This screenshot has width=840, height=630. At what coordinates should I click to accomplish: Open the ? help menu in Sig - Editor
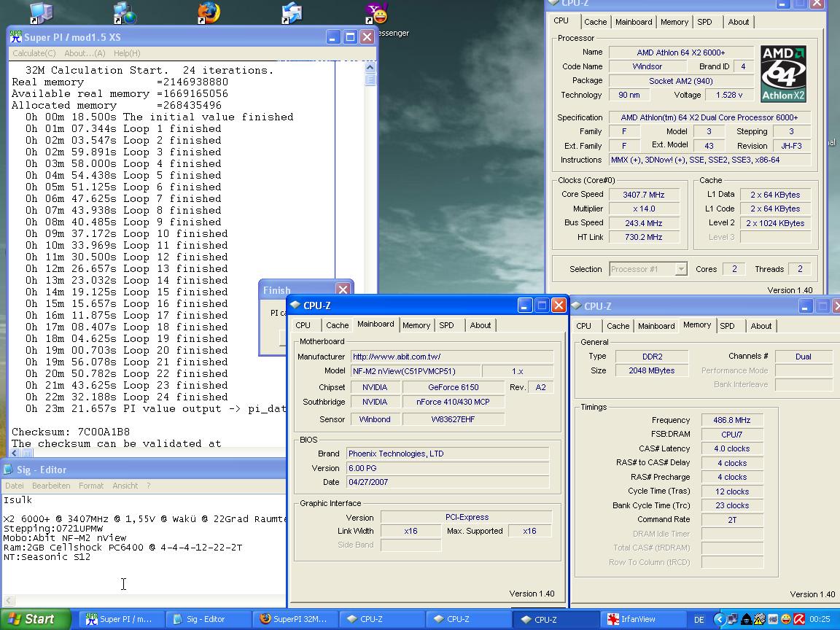tap(149, 486)
